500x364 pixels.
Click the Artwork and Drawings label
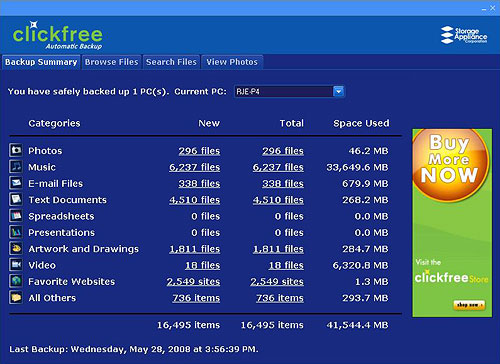(83, 249)
